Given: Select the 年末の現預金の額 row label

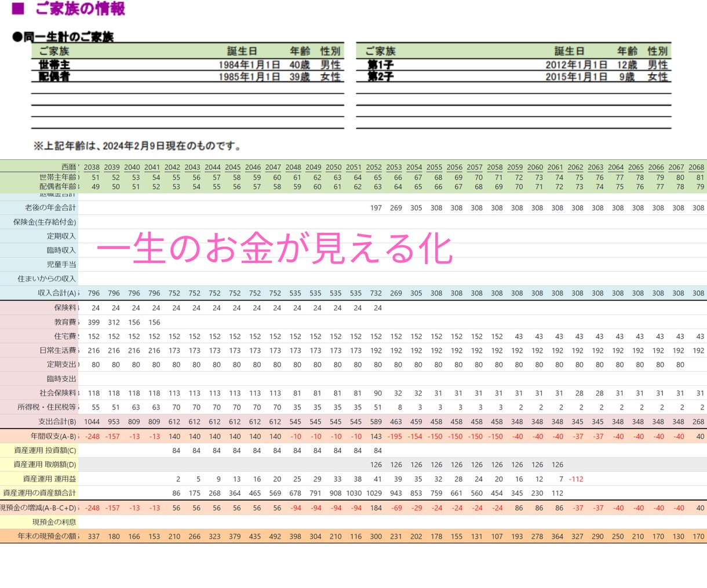Looking at the screenshot, I should [x=47, y=536].
